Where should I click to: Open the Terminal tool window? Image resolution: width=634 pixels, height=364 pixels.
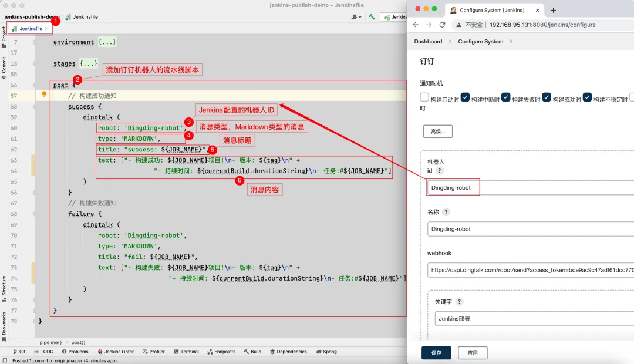pyautogui.click(x=186, y=352)
